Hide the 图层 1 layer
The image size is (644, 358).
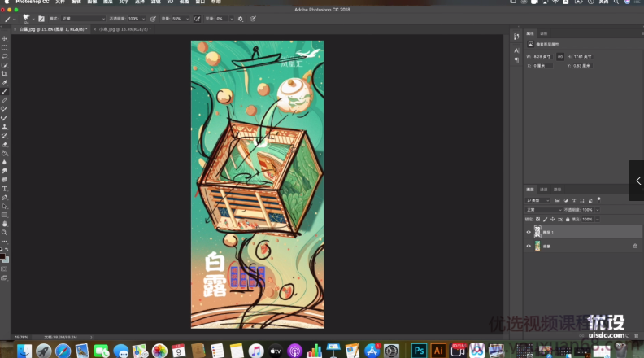click(x=529, y=232)
